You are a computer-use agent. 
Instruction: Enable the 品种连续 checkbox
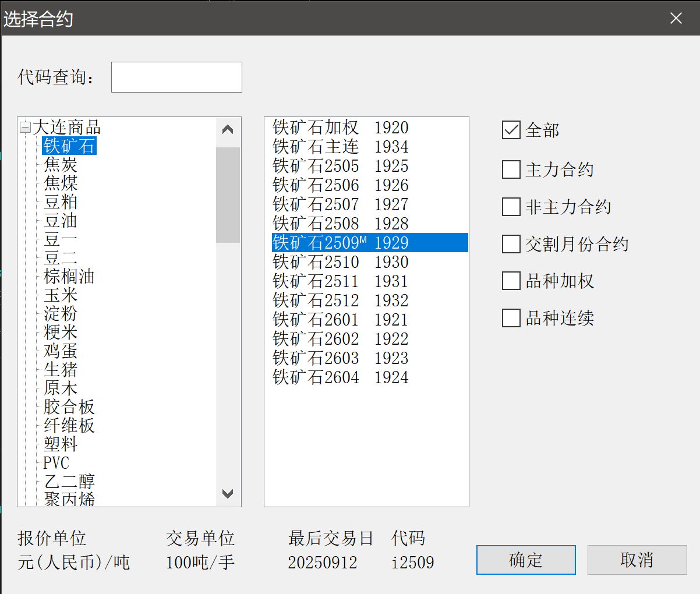coord(511,318)
